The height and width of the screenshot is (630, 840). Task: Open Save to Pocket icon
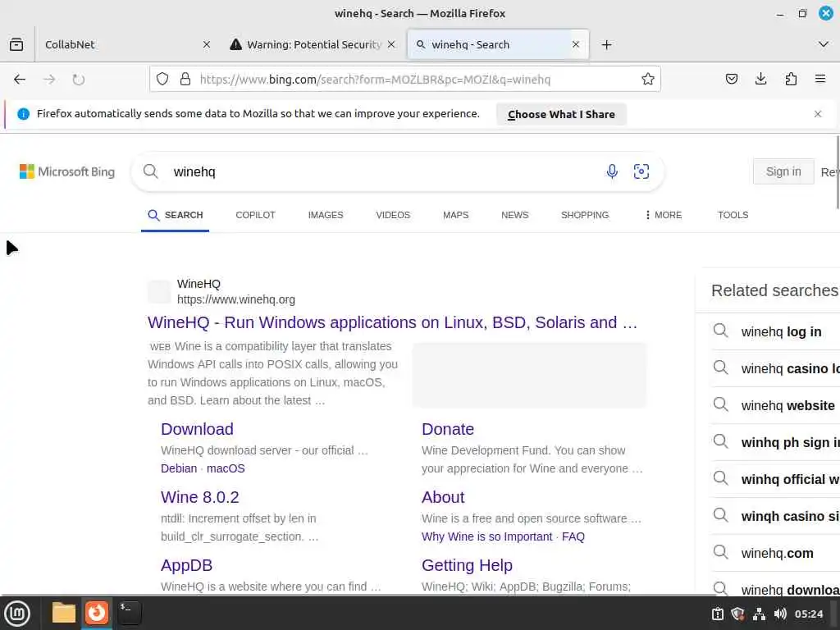[731, 80]
